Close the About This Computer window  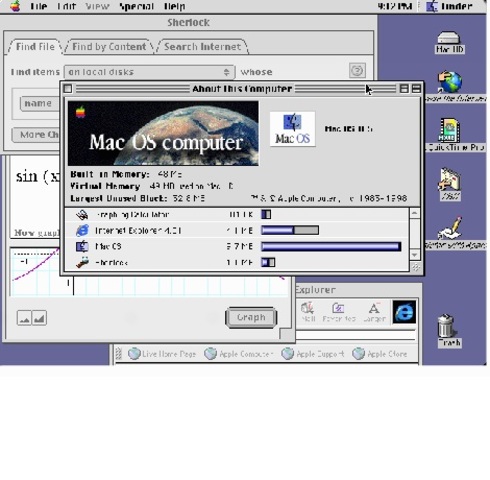click(x=68, y=89)
